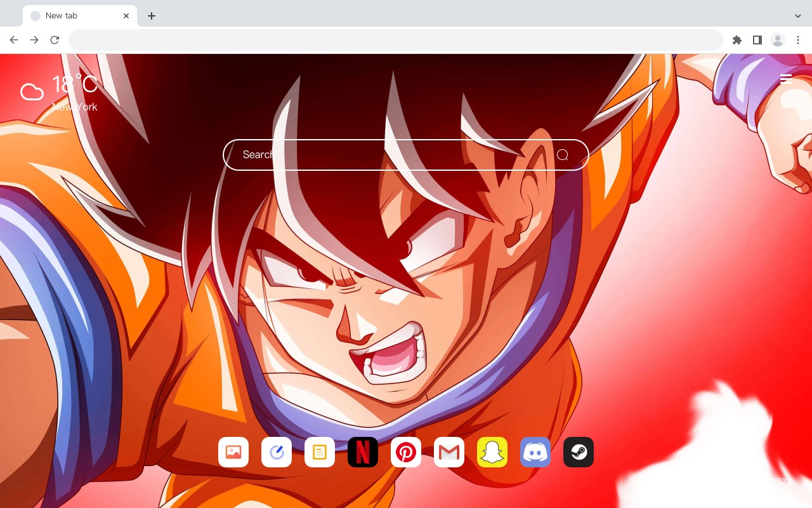Open the gallery image shortcut icon
Viewport: 812px width, 508px height.
coord(233,452)
